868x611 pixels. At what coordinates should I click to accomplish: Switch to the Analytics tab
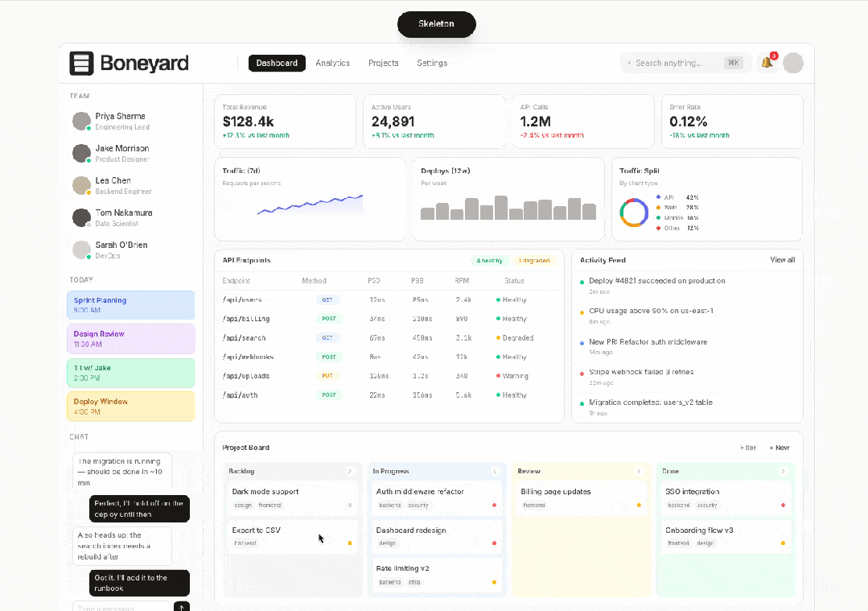pos(333,63)
